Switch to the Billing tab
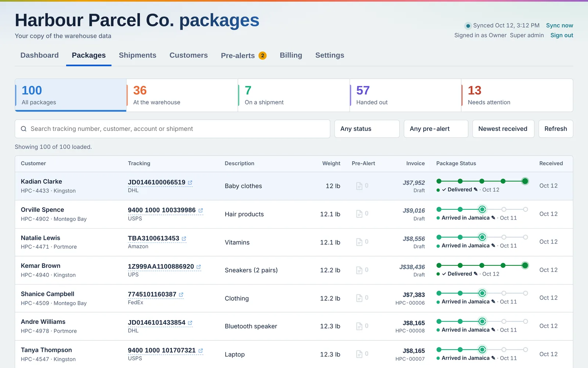 [x=291, y=55]
